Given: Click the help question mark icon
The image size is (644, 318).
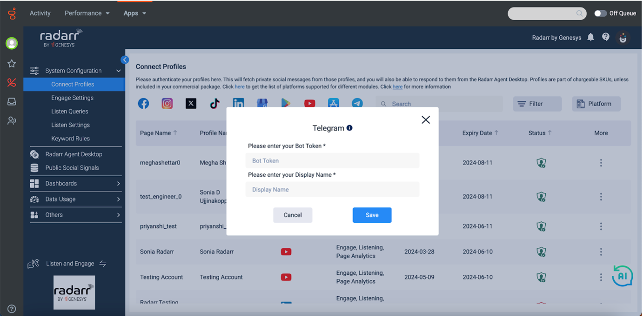Looking at the screenshot, I should pyautogui.click(x=605, y=38).
